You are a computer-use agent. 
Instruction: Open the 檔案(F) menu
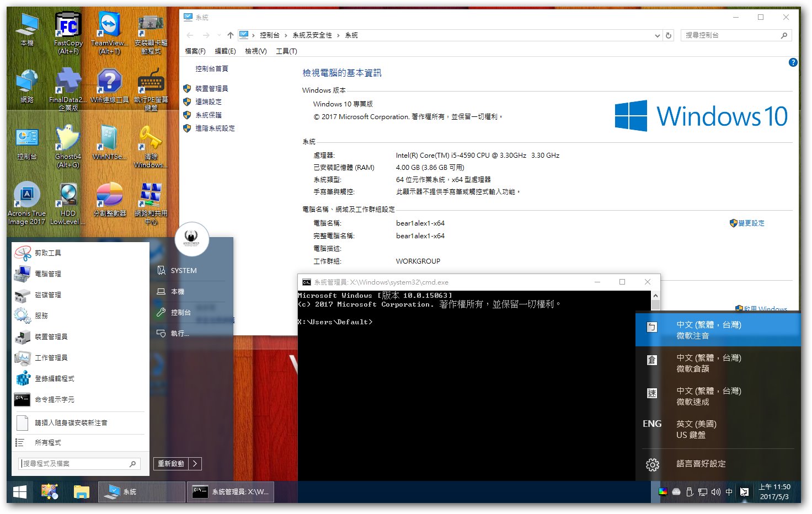coord(195,51)
